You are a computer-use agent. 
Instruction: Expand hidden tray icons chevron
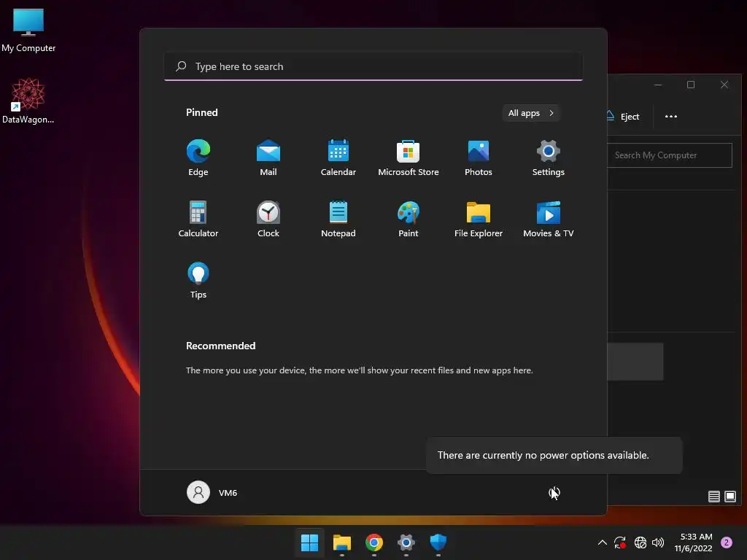click(x=602, y=542)
